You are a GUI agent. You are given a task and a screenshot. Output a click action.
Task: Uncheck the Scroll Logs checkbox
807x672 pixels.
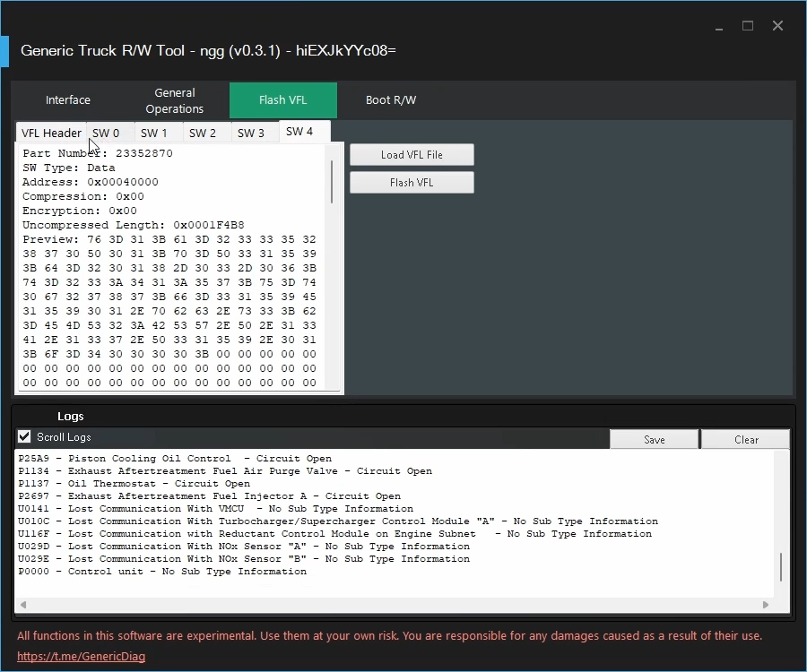(x=25, y=437)
